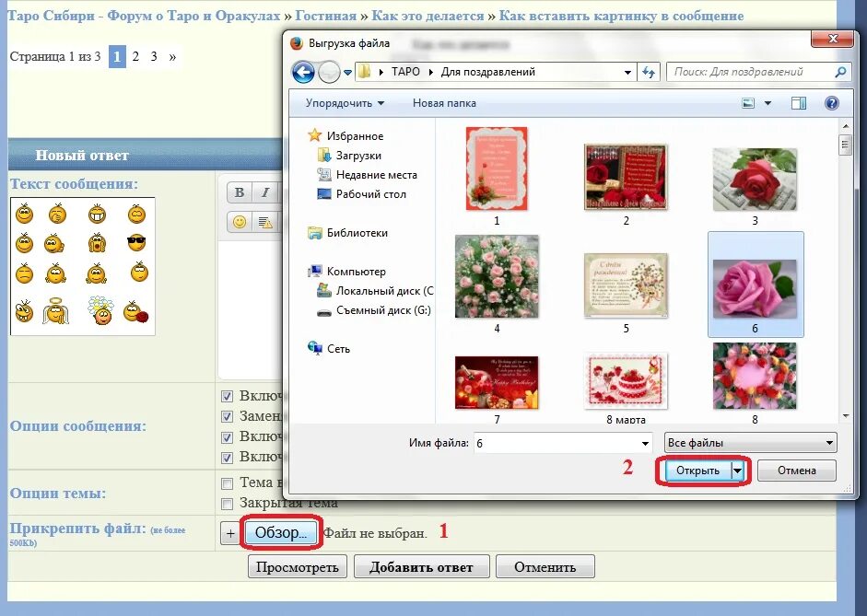
Task: Click the back arrow in file dialog
Action: tap(303, 72)
